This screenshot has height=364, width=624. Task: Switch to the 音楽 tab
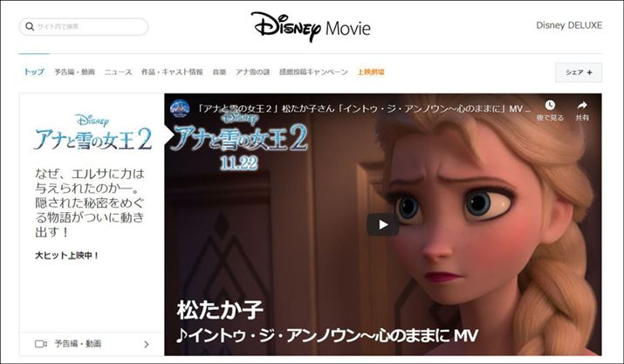click(x=219, y=72)
